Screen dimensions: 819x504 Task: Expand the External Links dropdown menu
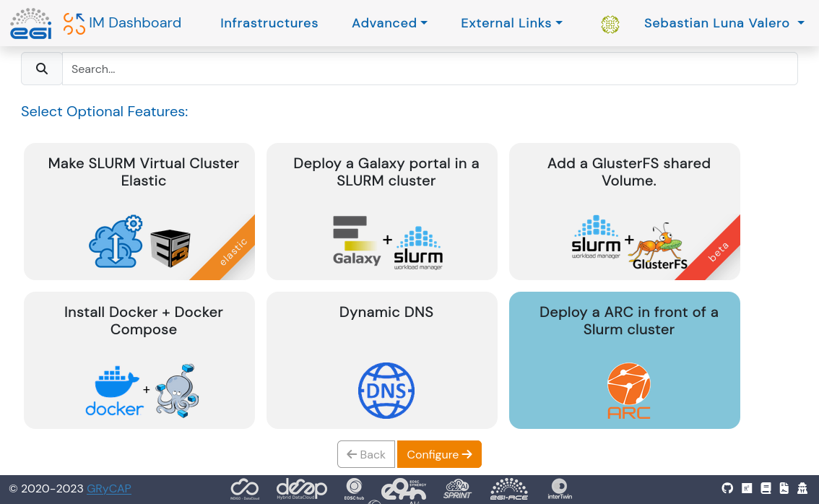[511, 23]
